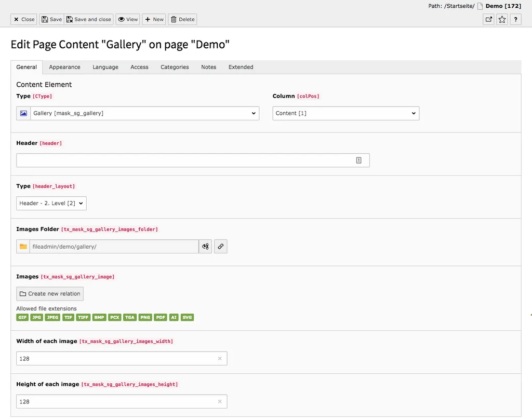The width and height of the screenshot is (532, 419).
Task: Open the Categories tab
Action: [x=174, y=67]
